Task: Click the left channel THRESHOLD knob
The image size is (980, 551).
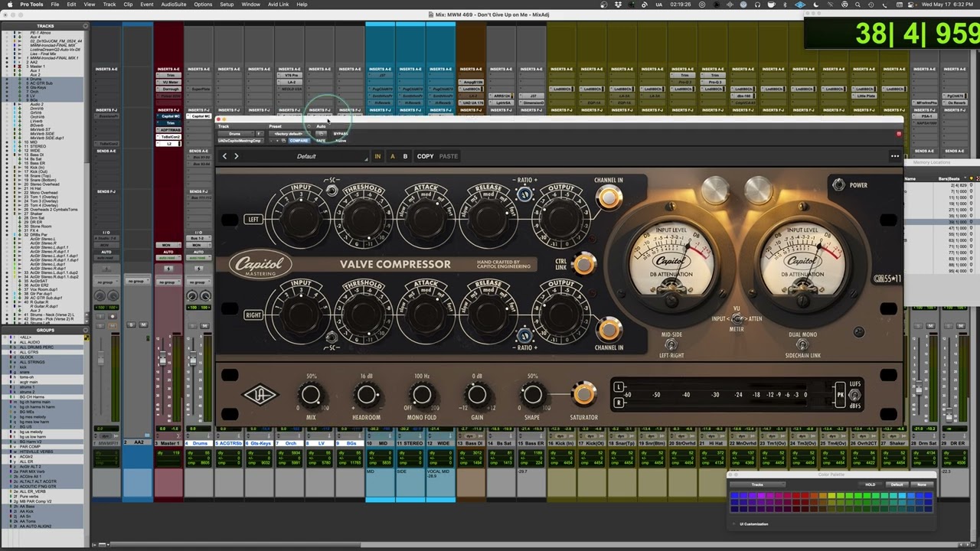Action: tap(364, 219)
